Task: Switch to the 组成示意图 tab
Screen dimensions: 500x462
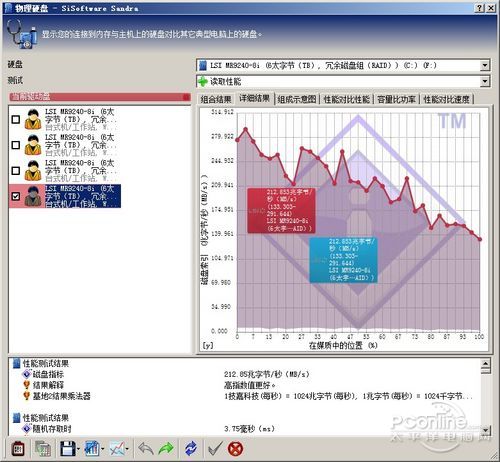Action: (297, 99)
